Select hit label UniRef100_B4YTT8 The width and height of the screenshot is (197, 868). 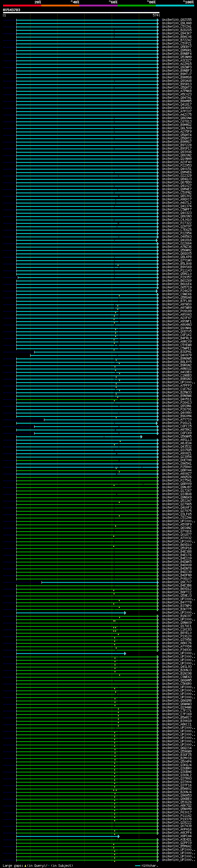[177, 603]
